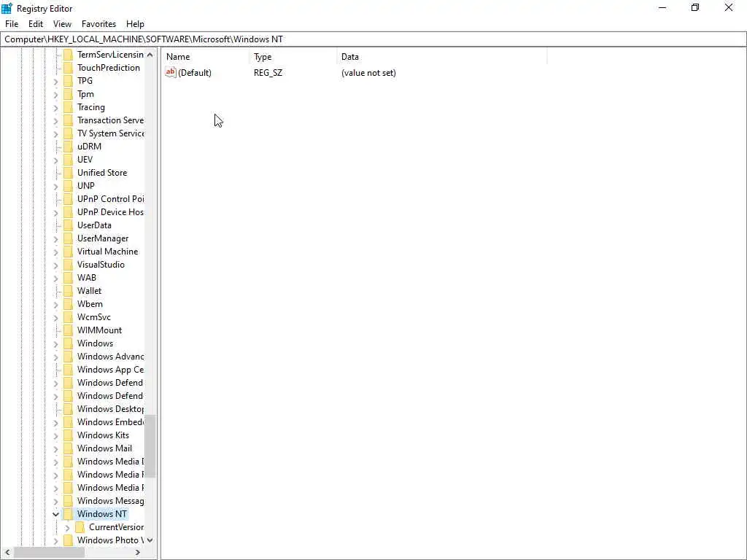Click the (value not set) data cell

pos(368,73)
